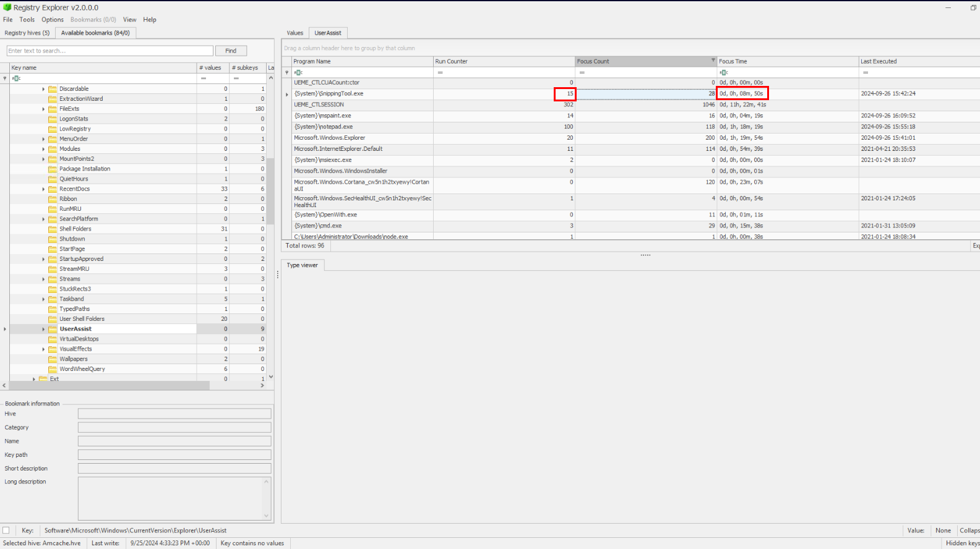Screen dimensions: 980x549
Task: Click the Key name filter row ABC icon
Action: (16, 79)
